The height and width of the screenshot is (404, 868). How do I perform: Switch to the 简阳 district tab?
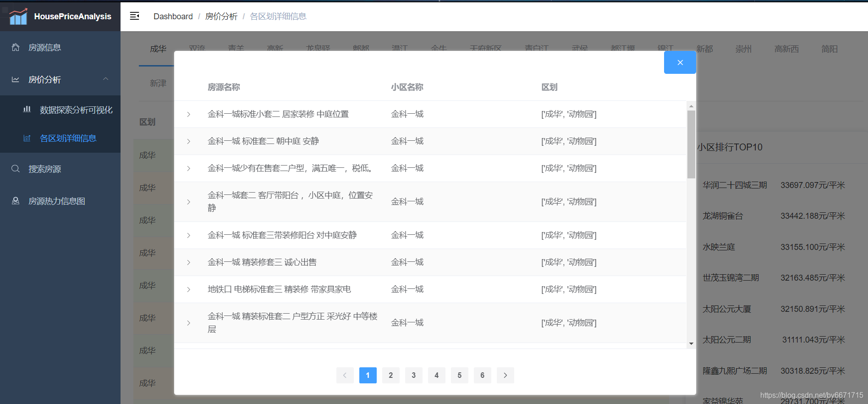pyautogui.click(x=830, y=49)
